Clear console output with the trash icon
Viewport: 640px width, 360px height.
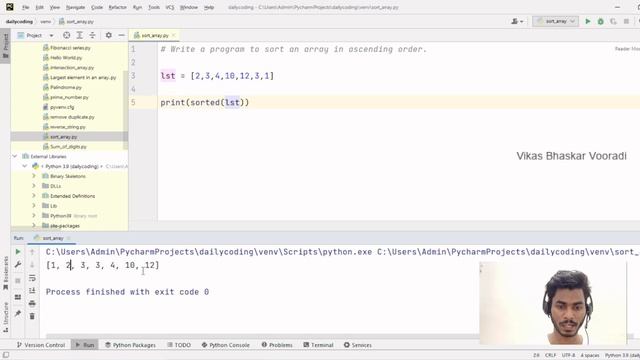(32, 316)
